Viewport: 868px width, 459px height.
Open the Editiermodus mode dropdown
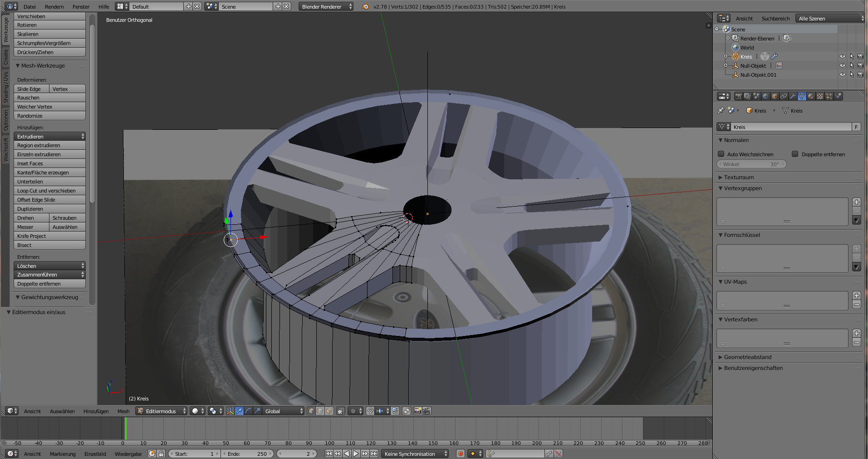pyautogui.click(x=162, y=411)
